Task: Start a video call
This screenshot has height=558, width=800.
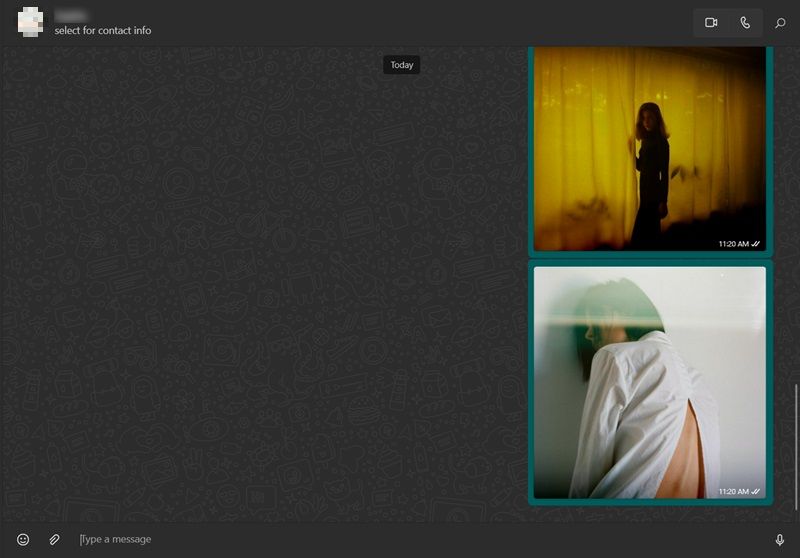Action: pos(711,22)
